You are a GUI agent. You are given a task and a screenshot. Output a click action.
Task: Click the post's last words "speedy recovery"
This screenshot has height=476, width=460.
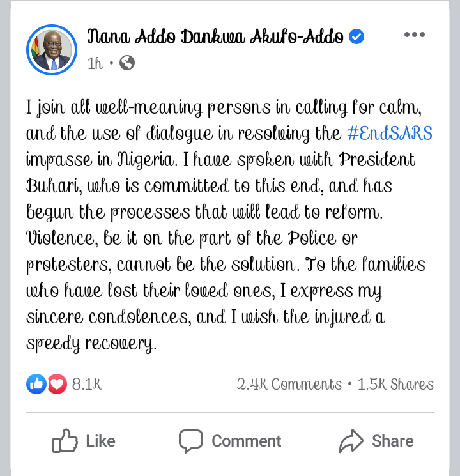tap(91, 344)
